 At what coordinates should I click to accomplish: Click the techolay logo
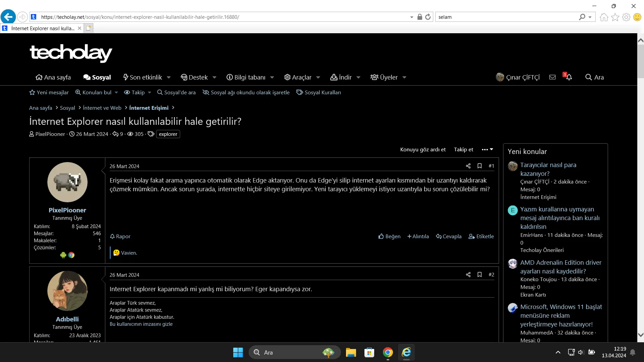point(71,53)
